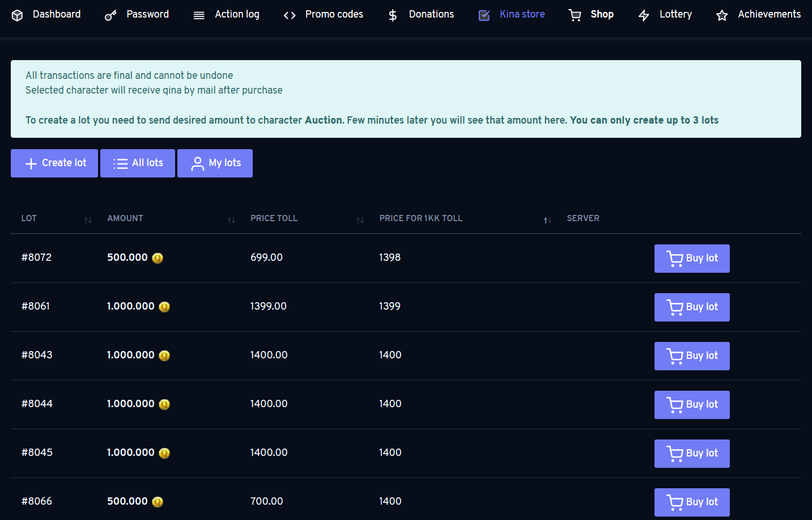Click the Server column header
812x520 pixels.
click(583, 218)
